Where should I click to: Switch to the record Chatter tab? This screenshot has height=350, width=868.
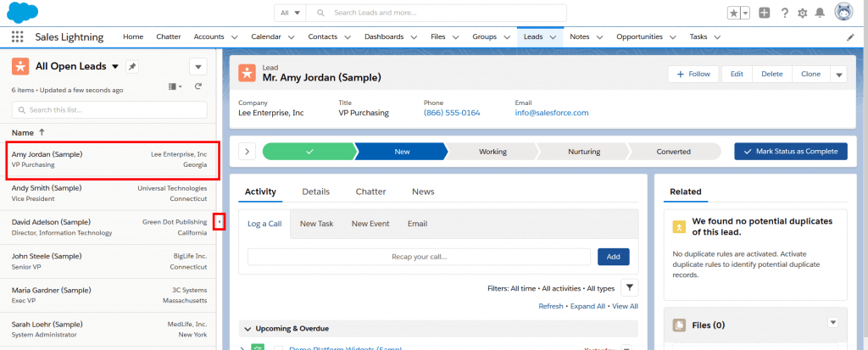pos(371,192)
